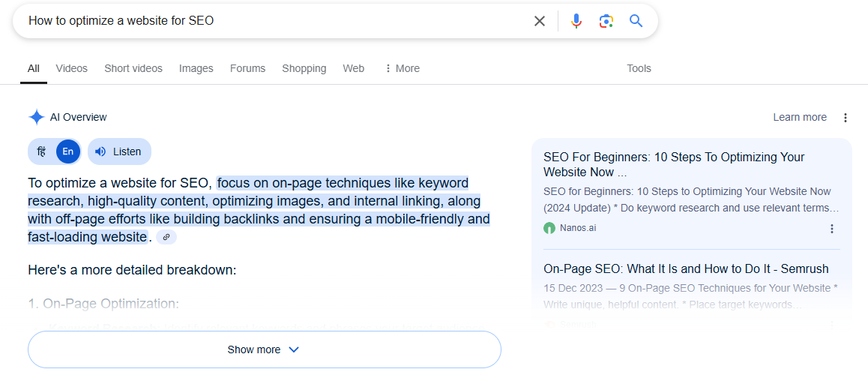This screenshot has height=381, width=868.
Task: Click the Learn more link
Action: coord(800,117)
